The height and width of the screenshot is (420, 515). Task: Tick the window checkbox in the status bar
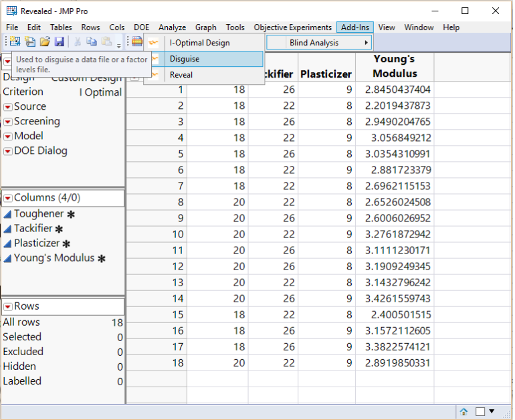click(x=480, y=411)
